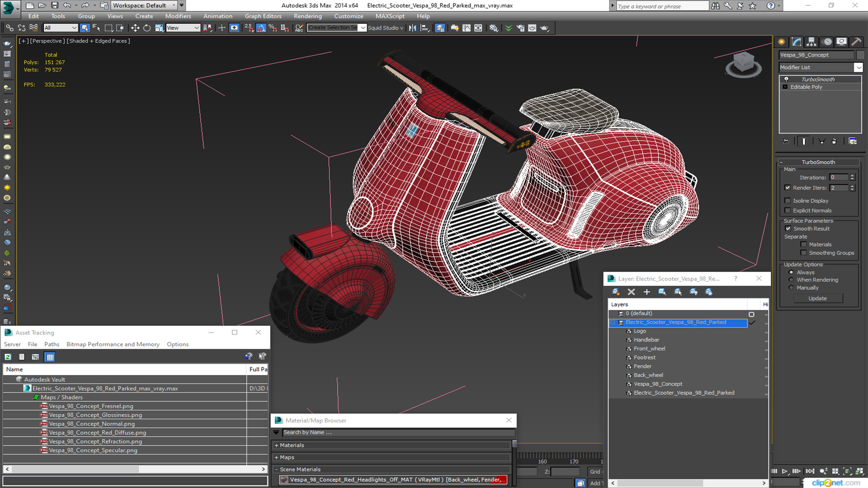Click the Update button in TurboSmooth

point(817,299)
